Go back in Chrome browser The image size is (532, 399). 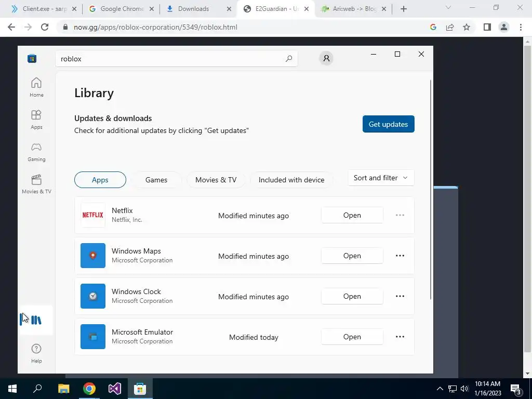coord(11,27)
